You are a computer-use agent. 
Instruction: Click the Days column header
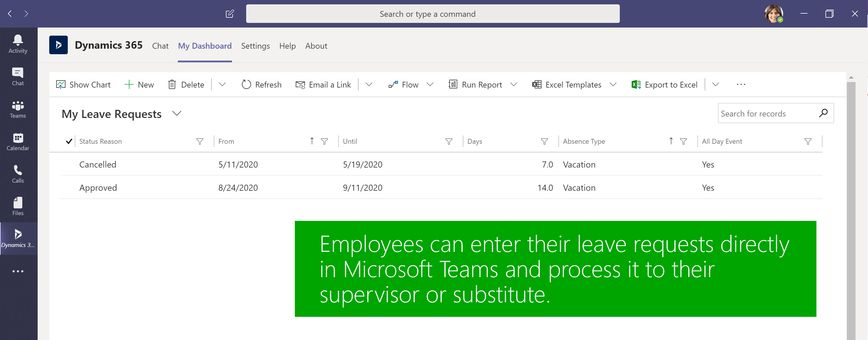click(474, 141)
